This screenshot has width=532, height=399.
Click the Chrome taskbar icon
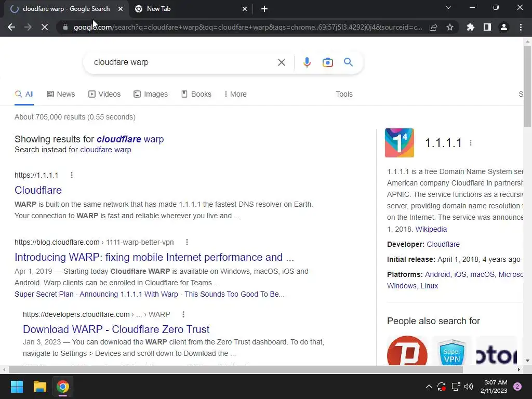(63, 387)
